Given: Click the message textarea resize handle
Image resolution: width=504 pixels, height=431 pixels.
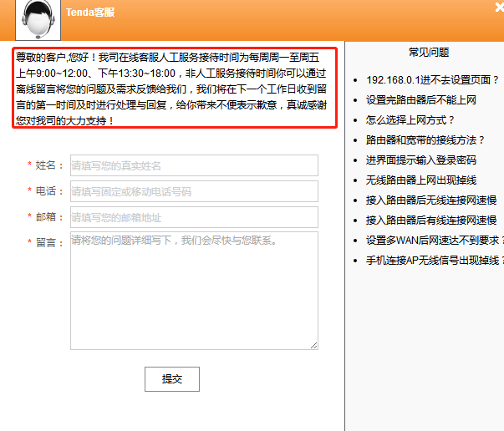Looking at the screenshot, I should pyautogui.click(x=314, y=345).
